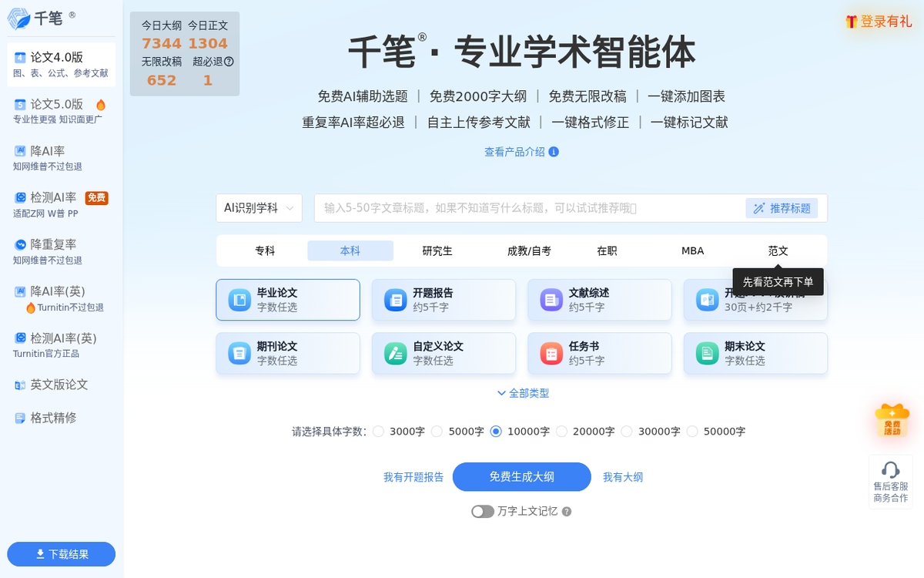Toggle 万字上文记忆 switch
Screen dimensions: 924x578
click(x=483, y=512)
